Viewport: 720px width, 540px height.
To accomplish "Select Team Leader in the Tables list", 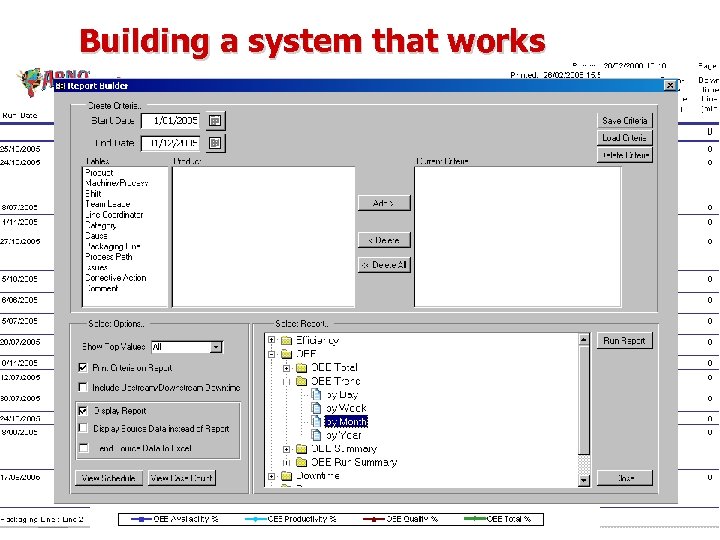I will click(x=107, y=204).
